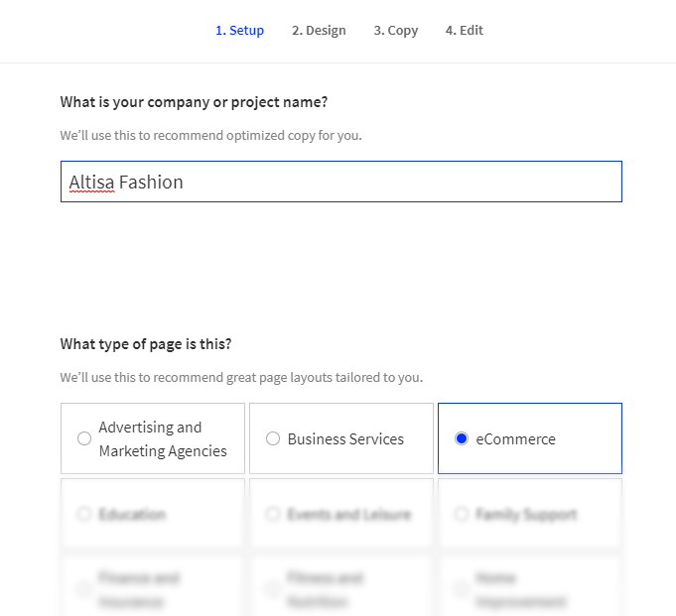This screenshot has height=616, width=676.
Task: Click the misspelled word Altisa in the field
Action: [91, 183]
